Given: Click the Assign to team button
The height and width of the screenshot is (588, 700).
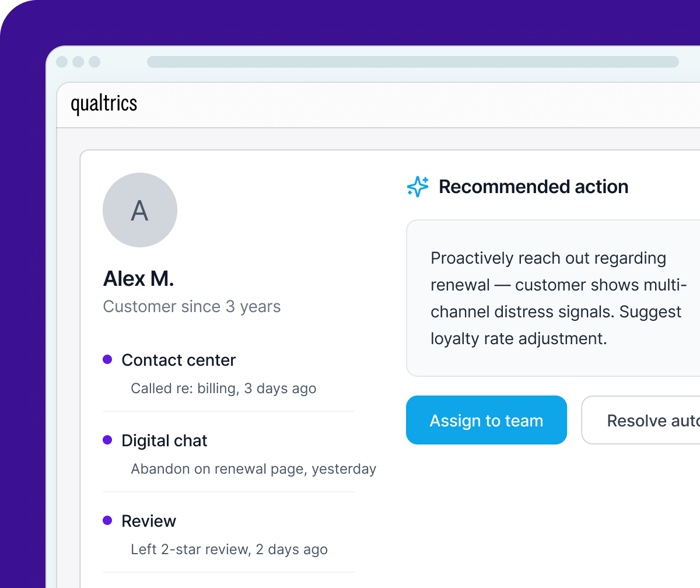Looking at the screenshot, I should pyautogui.click(x=487, y=420).
